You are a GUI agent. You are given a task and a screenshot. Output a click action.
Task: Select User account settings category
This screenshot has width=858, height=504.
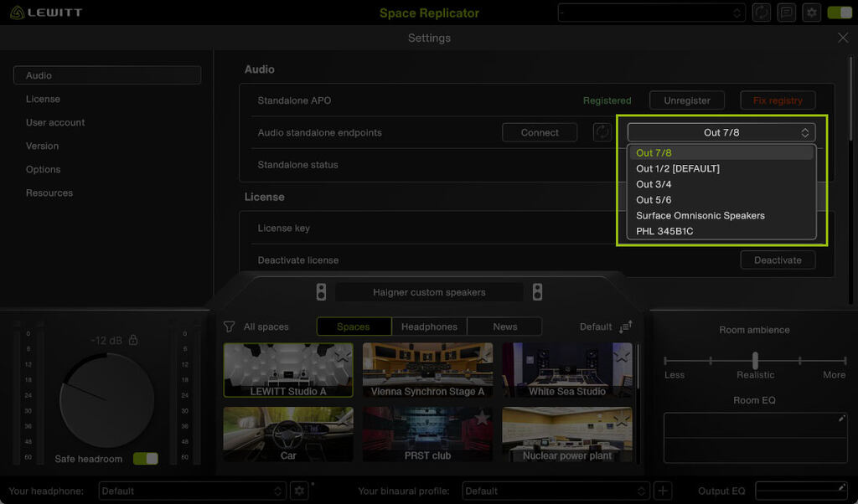55,122
